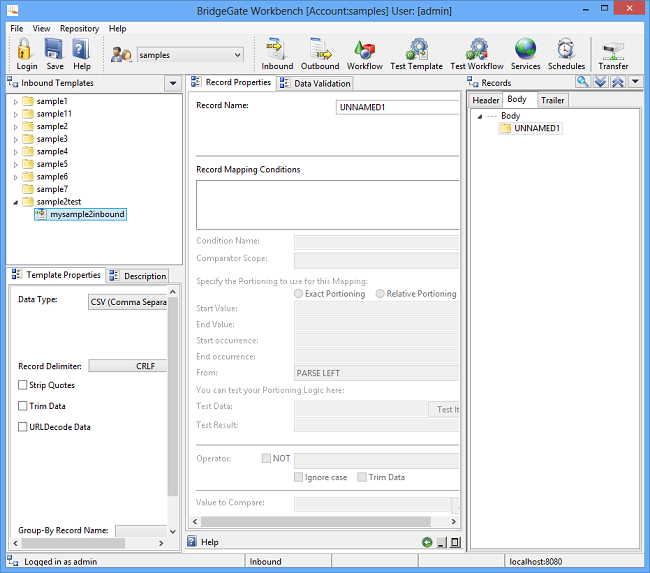Open the View menu
Image resolution: width=650 pixels, height=573 pixels.
(41, 28)
